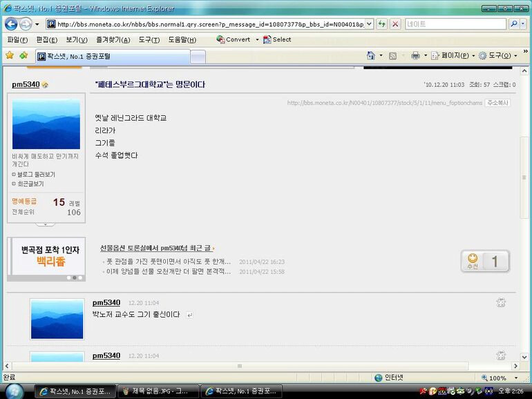
Task: Run search with the magnifier icon
Action: pyautogui.click(x=514, y=24)
